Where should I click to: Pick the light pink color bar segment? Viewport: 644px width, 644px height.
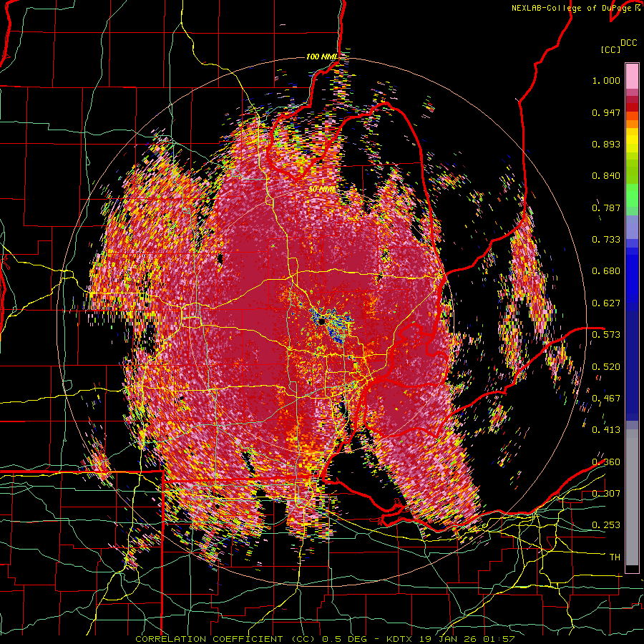[x=632, y=76]
